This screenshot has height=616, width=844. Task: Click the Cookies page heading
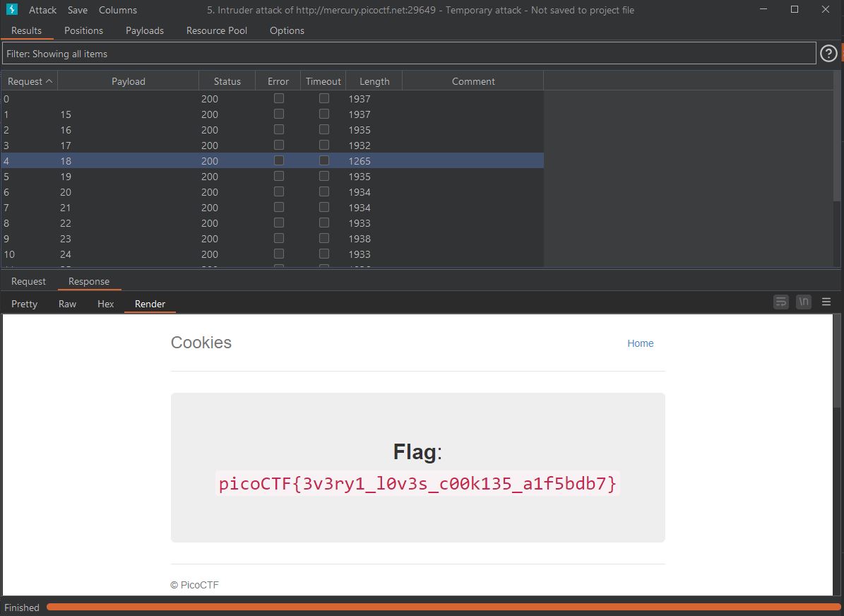point(201,343)
